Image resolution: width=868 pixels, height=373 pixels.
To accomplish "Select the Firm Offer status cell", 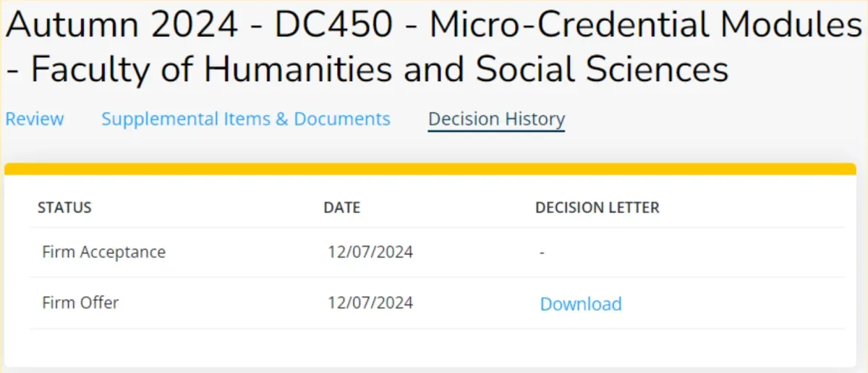I will [x=80, y=302].
